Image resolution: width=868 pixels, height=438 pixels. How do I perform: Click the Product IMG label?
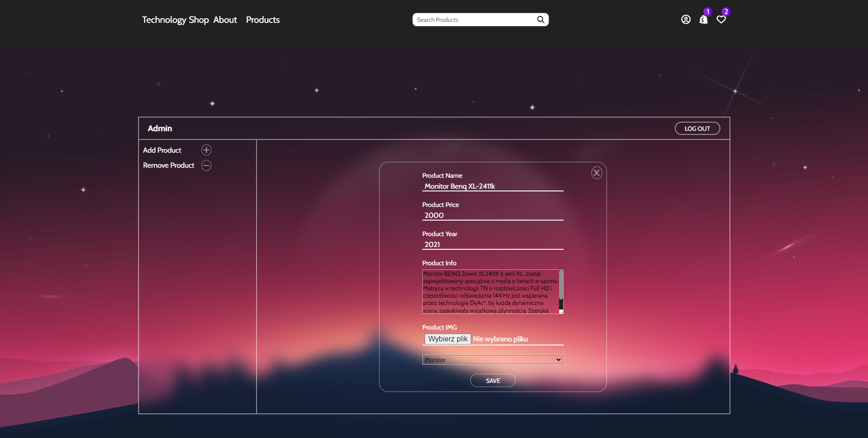[440, 327]
